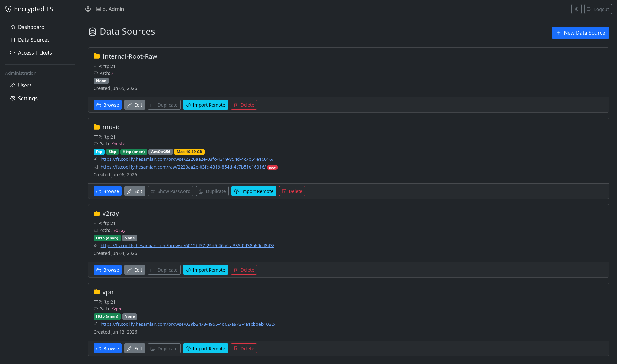Click the /music path text

coord(118,144)
